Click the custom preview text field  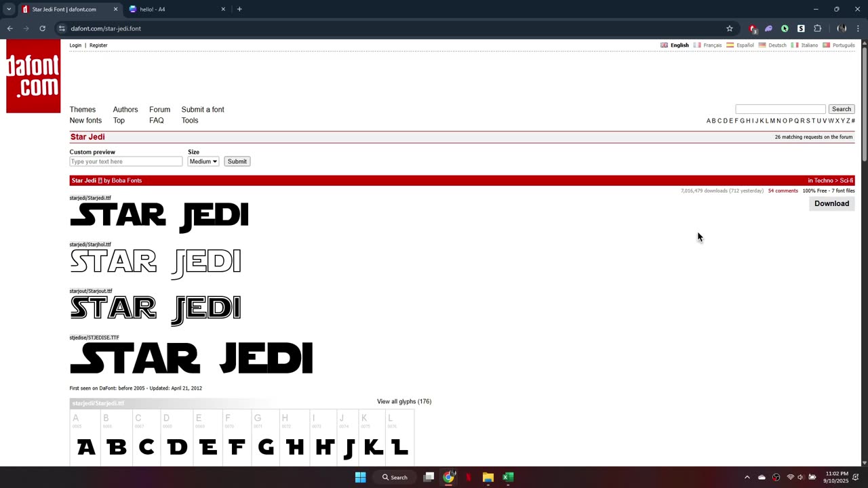coord(126,161)
